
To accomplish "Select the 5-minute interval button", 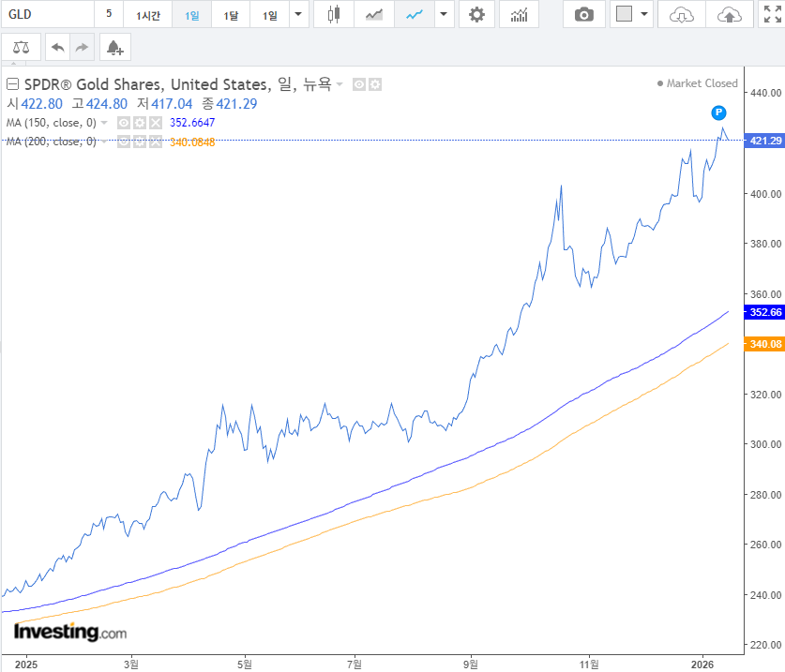I will 109,14.
